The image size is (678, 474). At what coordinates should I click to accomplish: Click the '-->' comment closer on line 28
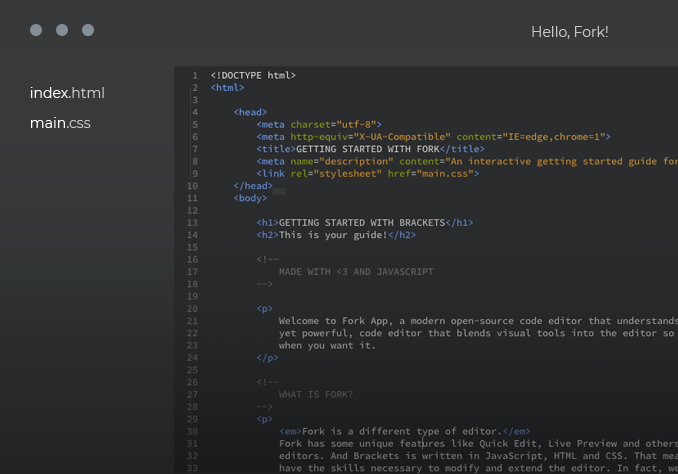tap(265, 407)
